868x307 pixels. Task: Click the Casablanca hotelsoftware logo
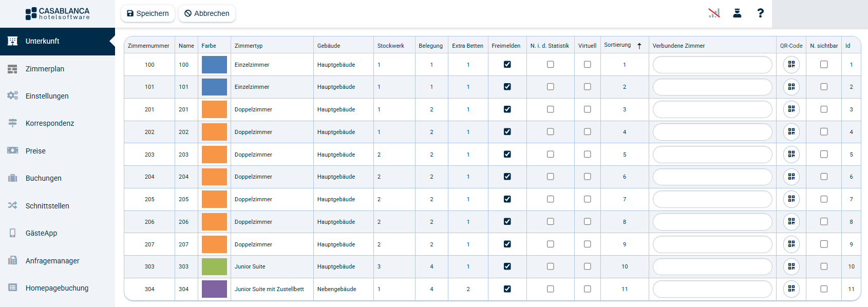coord(58,14)
